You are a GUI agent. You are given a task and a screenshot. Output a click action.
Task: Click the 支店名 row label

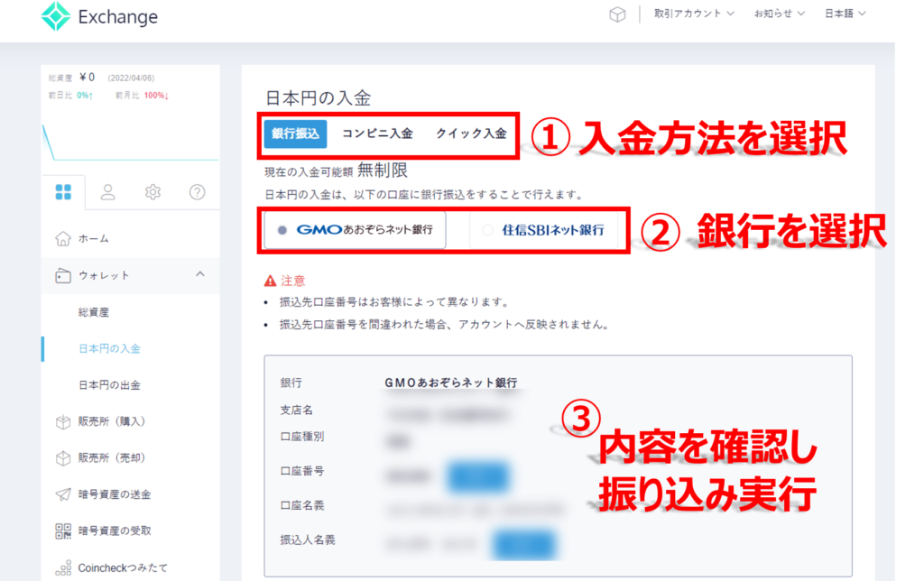coord(296,410)
